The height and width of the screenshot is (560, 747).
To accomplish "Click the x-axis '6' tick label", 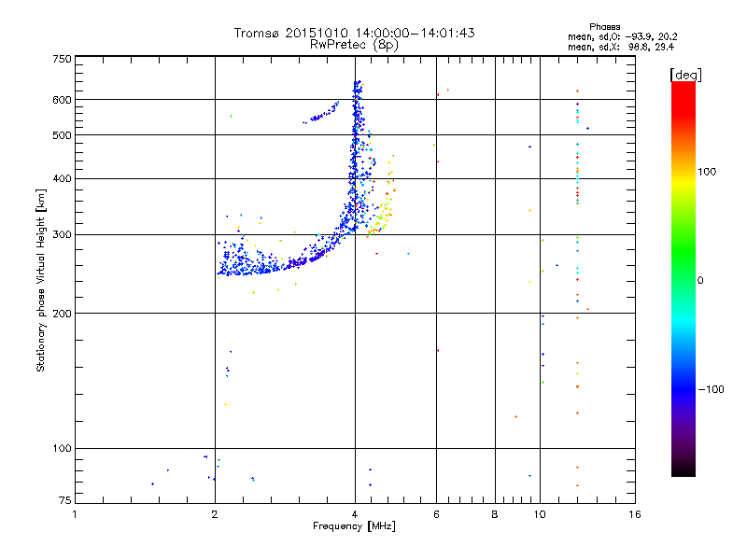I will tap(436, 514).
